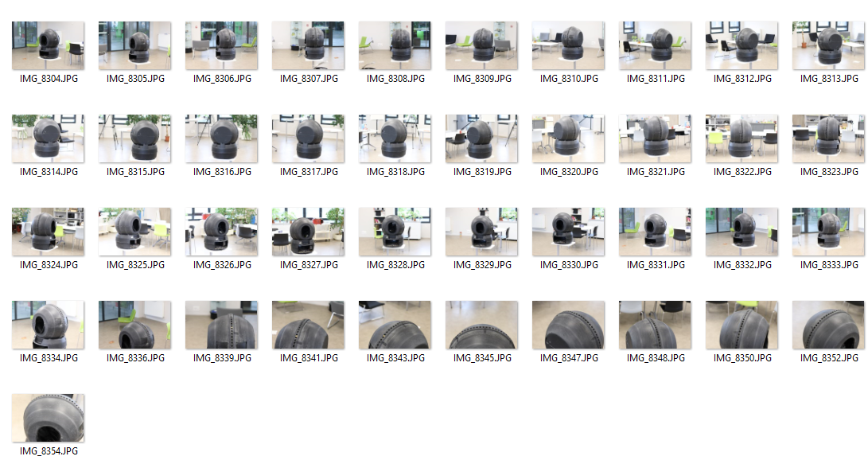The width and height of the screenshot is (868, 464).
Task: Select the IMG_8316.JPG thumbnail
Action: coord(221,139)
